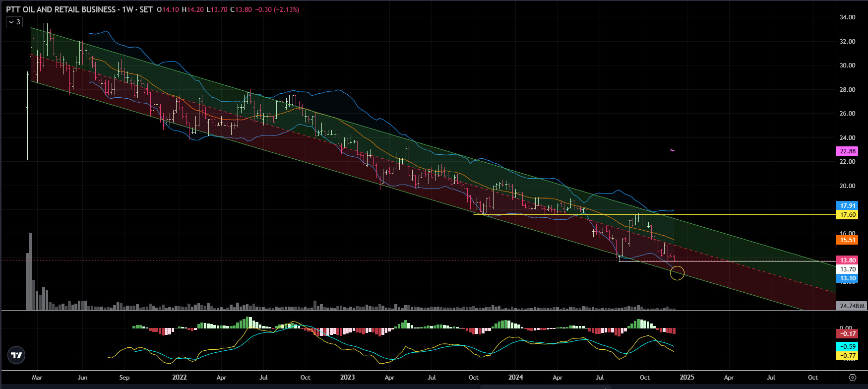868x389 pixels.
Task: Click the 2025 label on time axis
Action: (x=687, y=377)
